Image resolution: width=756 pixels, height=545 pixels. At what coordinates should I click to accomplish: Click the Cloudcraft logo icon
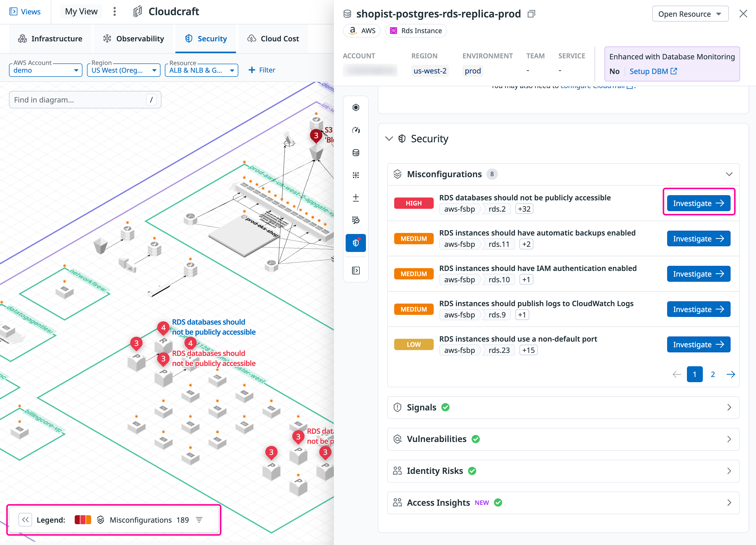[138, 12]
